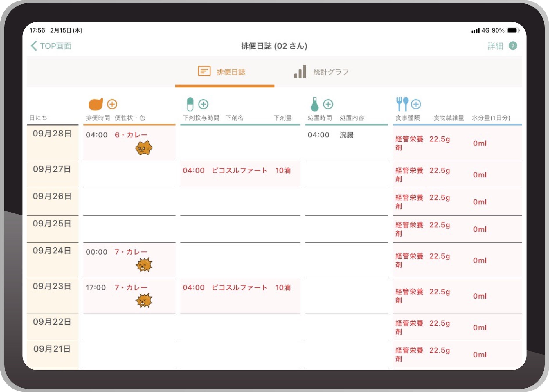The height and width of the screenshot is (392, 549).
Task: Click the laxative capsule icon
Action: [190, 104]
